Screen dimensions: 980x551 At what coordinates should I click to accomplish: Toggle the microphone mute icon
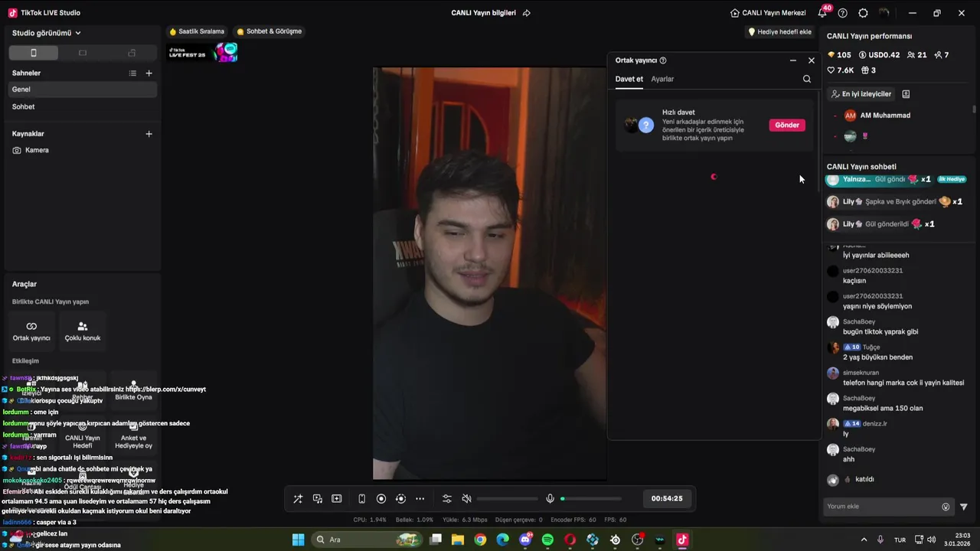(x=550, y=499)
